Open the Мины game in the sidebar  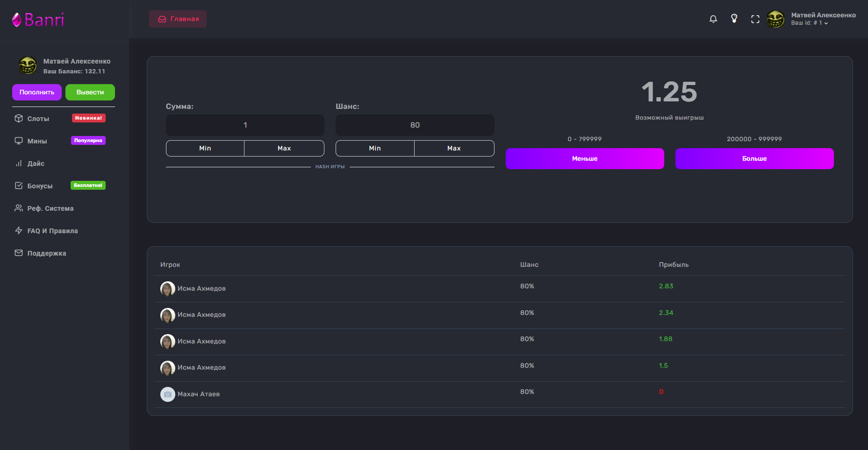pyautogui.click(x=37, y=141)
